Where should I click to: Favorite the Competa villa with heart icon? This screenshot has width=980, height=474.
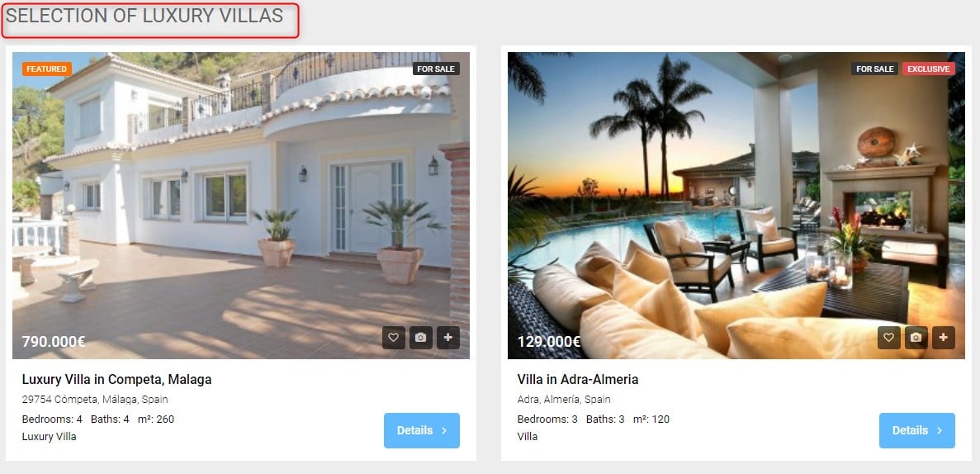pyautogui.click(x=394, y=338)
